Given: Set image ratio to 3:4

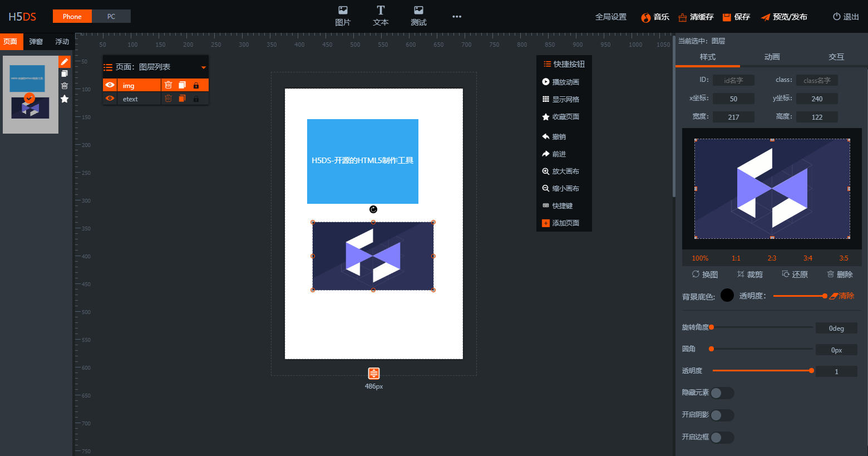Looking at the screenshot, I should [808, 258].
